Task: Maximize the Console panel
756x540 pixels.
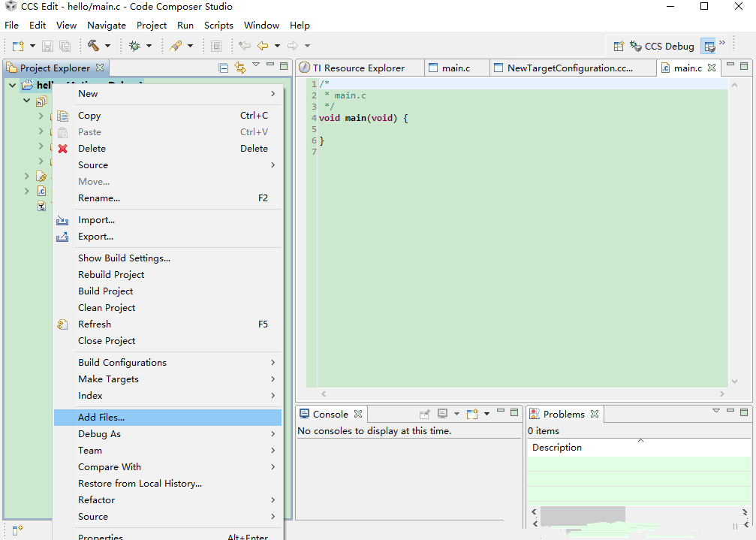Action: (514, 412)
